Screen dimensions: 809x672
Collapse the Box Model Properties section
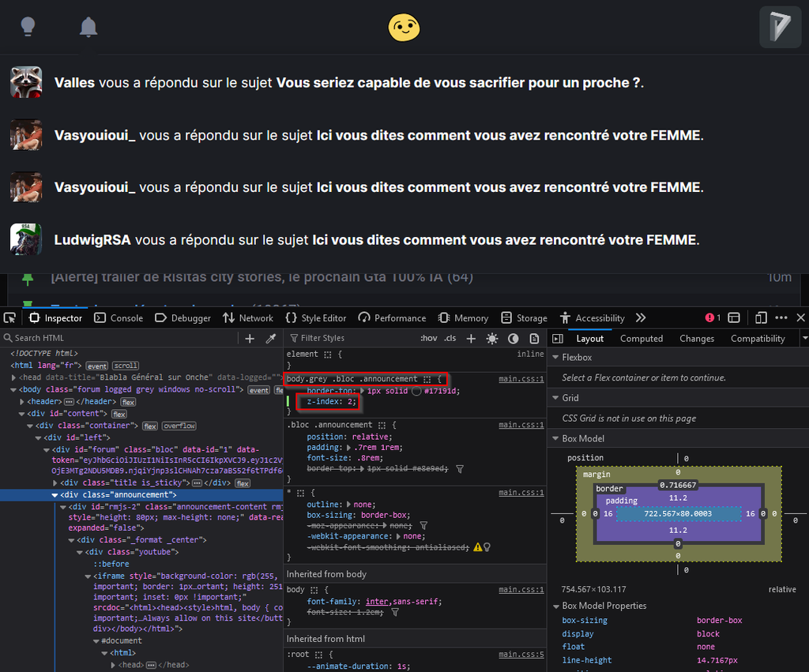click(555, 606)
